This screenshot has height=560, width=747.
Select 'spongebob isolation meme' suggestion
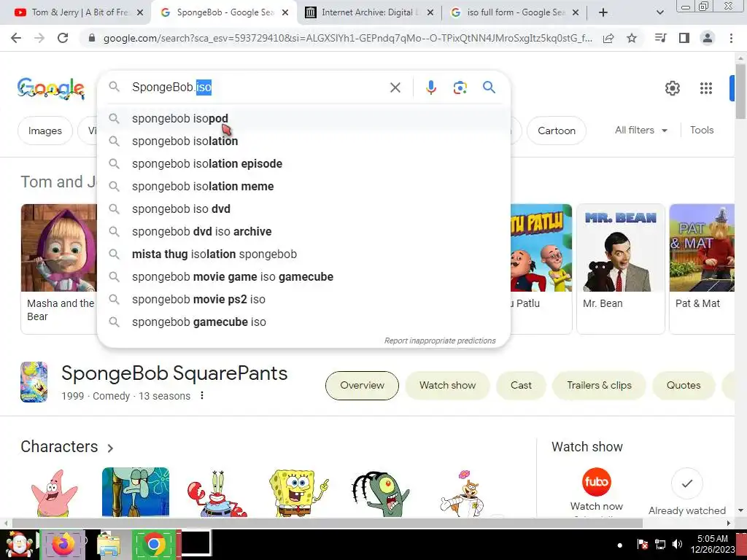(303, 186)
